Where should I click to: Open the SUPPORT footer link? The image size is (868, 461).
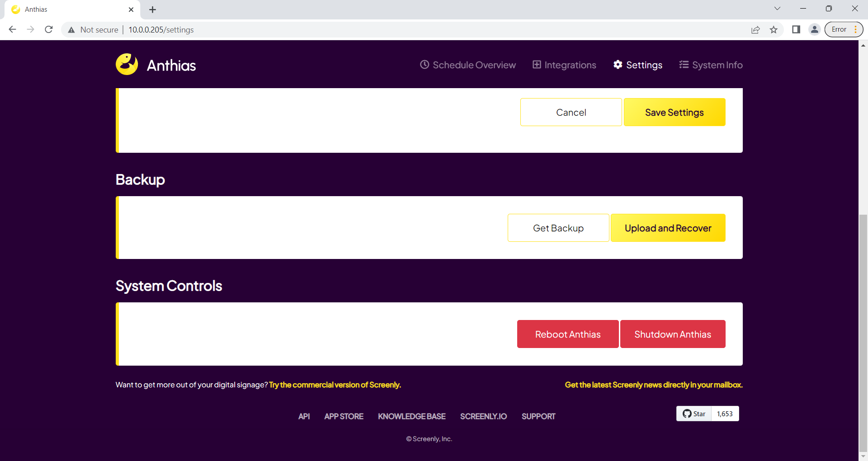pyautogui.click(x=538, y=416)
